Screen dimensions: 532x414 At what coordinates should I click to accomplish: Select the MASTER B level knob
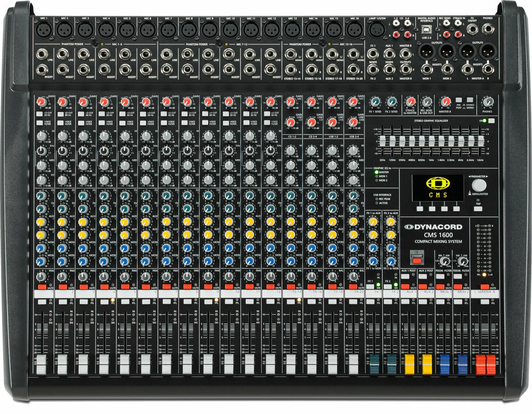click(445, 102)
